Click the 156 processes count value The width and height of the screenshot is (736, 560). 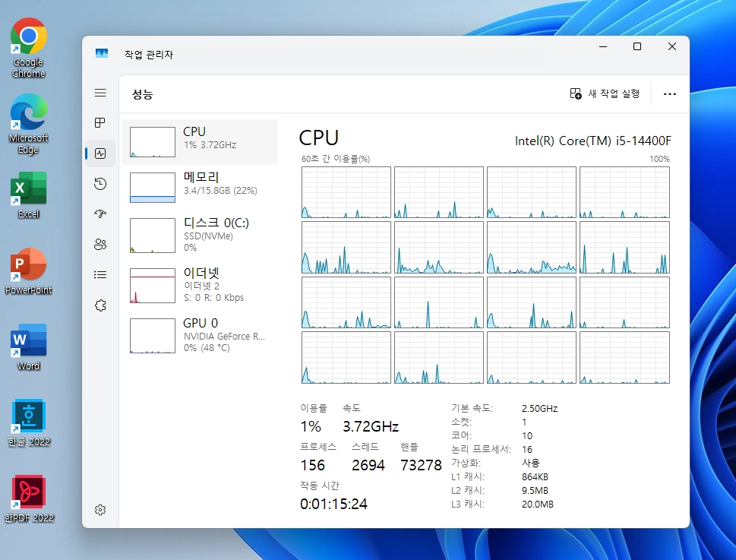point(313,465)
